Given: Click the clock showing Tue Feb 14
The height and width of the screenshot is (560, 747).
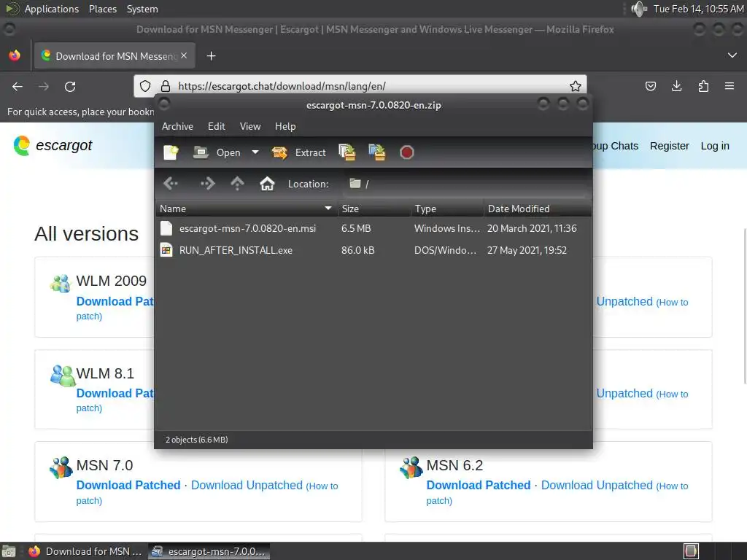Looking at the screenshot, I should tap(698, 9).
